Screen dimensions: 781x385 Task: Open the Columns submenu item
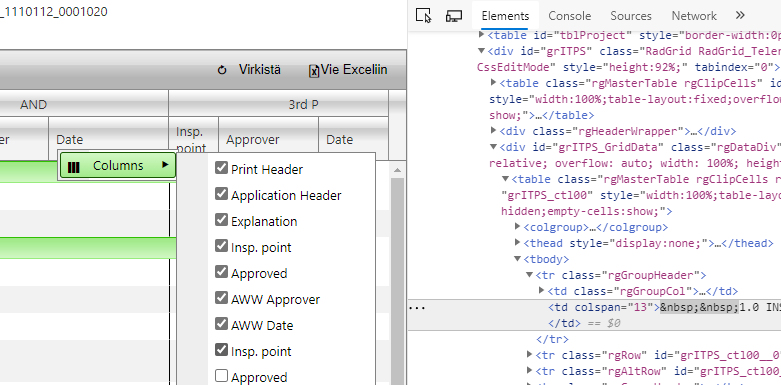pos(118,165)
